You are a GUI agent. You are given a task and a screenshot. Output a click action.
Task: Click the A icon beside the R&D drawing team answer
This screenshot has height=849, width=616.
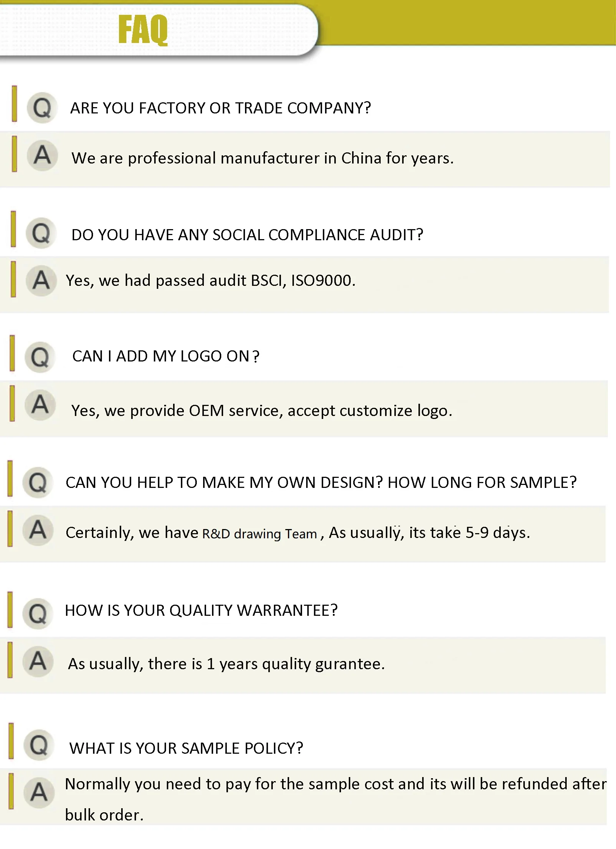click(x=38, y=530)
